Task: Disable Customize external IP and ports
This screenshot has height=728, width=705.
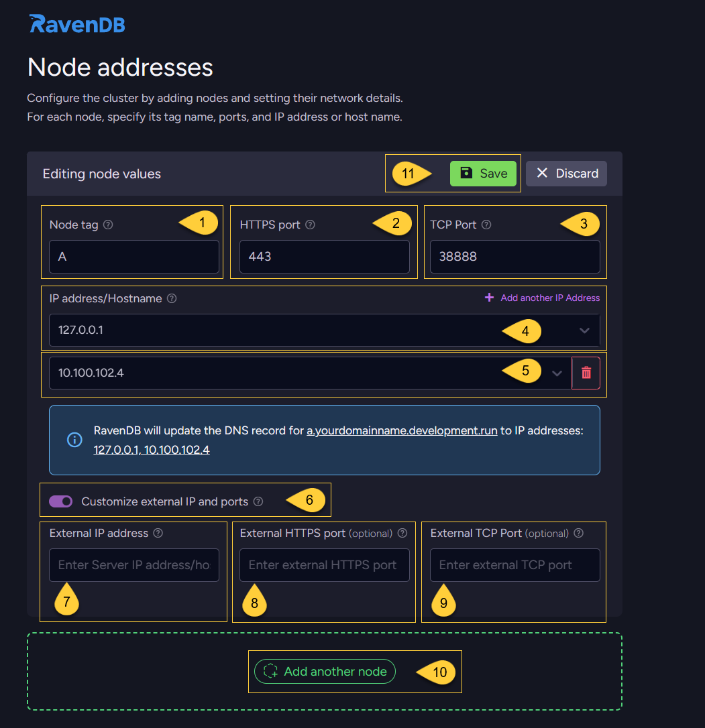Action: click(x=60, y=500)
